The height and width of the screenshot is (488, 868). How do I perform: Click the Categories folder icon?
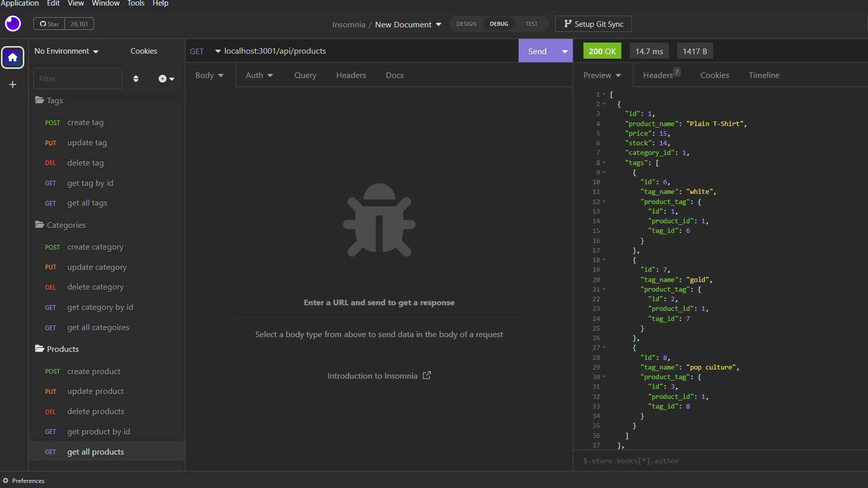pos(40,225)
